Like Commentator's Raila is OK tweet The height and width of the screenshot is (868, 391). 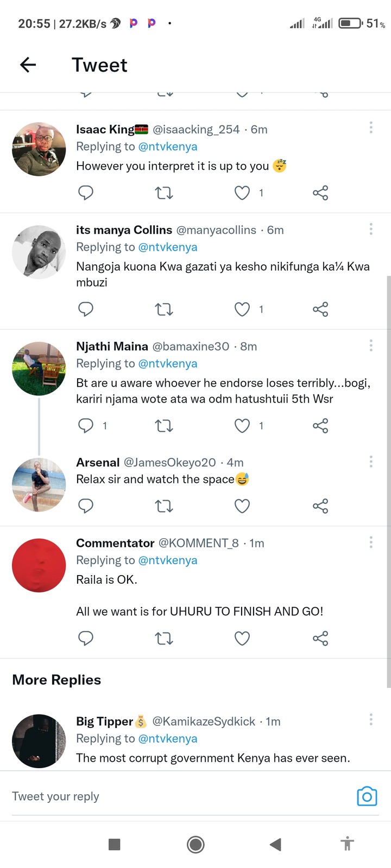pos(242,639)
